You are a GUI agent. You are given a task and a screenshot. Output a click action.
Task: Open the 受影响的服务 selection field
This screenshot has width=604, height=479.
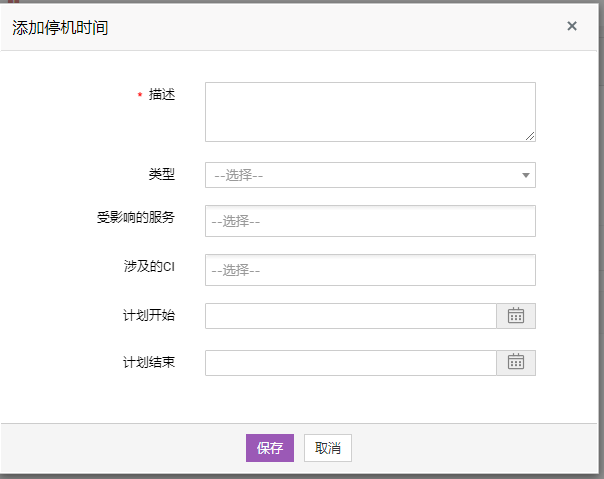click(x=370, y=221)
